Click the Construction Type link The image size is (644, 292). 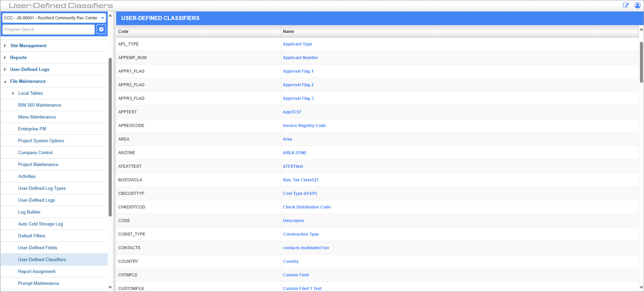pyautogui.click(x=301, y=234)
